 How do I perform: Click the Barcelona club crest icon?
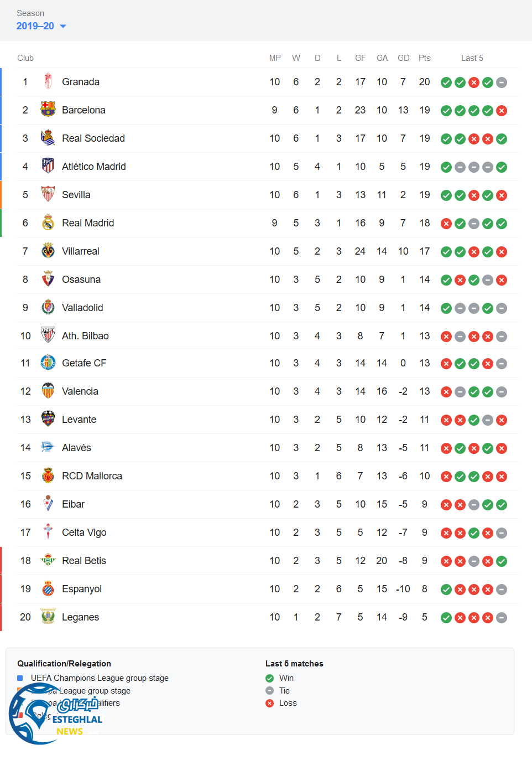pos(48,110)
